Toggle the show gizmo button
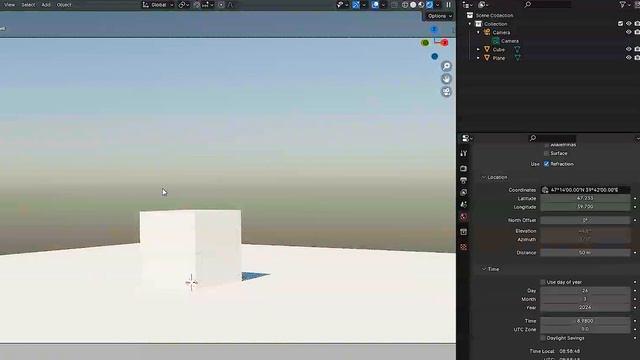Screen dimensions: 640x360 pyautogui.click(x=356, y=5)
